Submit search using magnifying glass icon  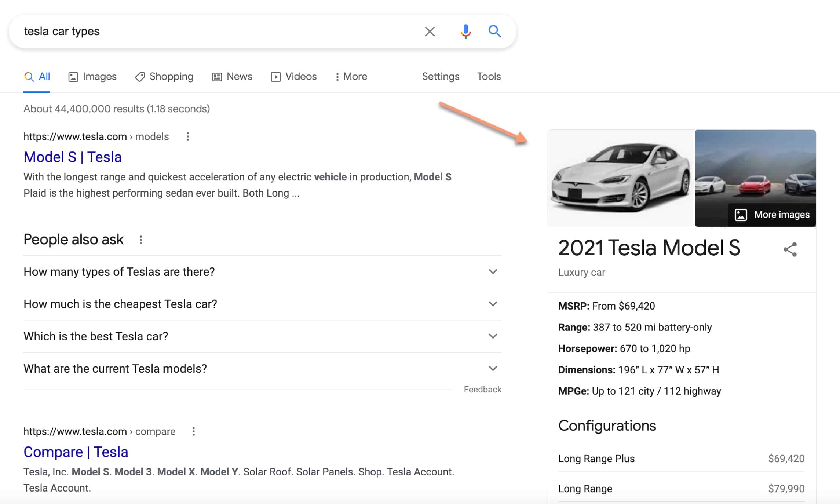pos(494,32)
